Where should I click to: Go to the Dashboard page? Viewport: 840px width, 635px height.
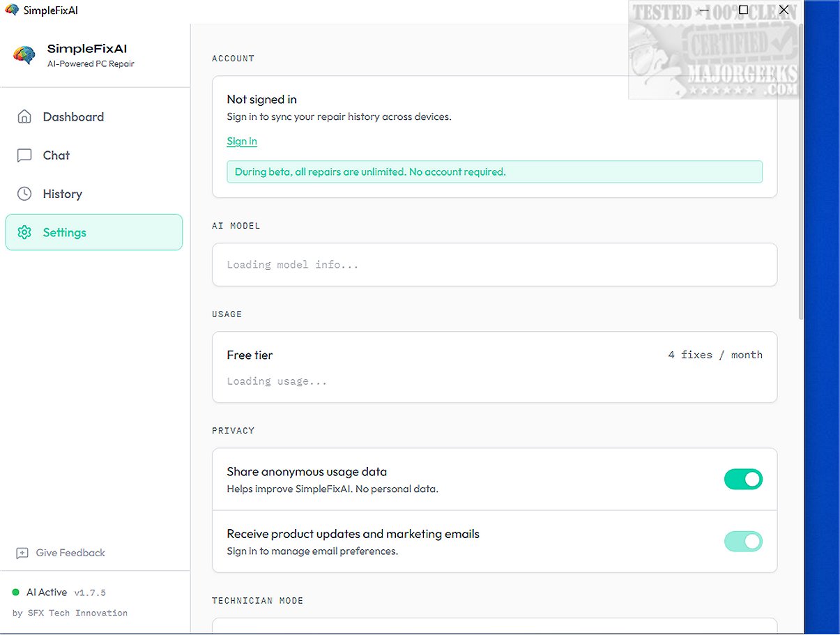tap(93, 117)
